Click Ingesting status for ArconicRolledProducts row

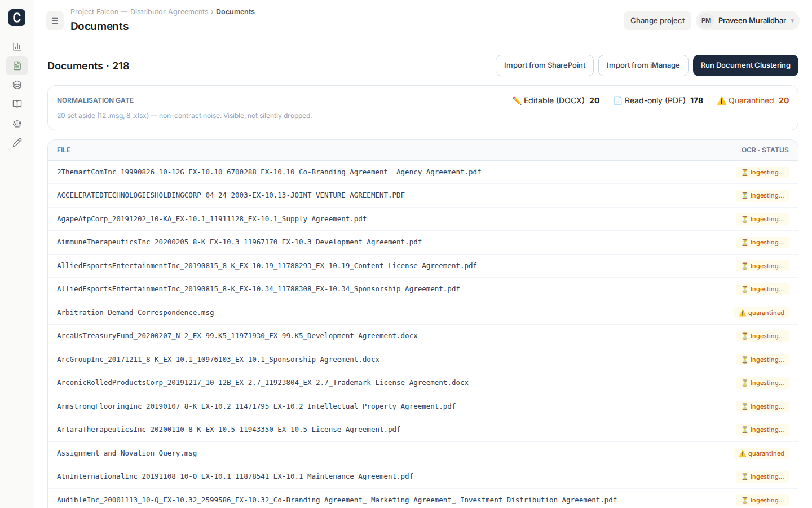tap(762, 383)
